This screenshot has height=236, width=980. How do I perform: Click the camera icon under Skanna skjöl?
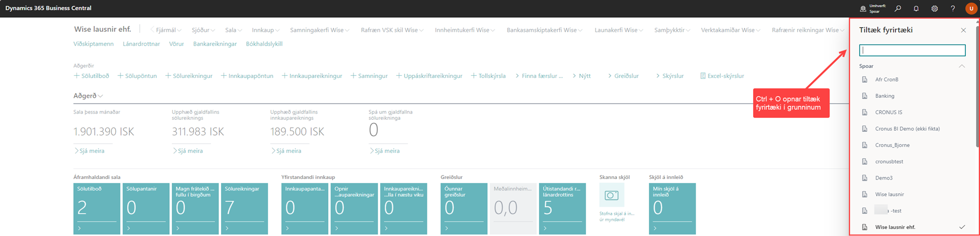pos(611,196)
